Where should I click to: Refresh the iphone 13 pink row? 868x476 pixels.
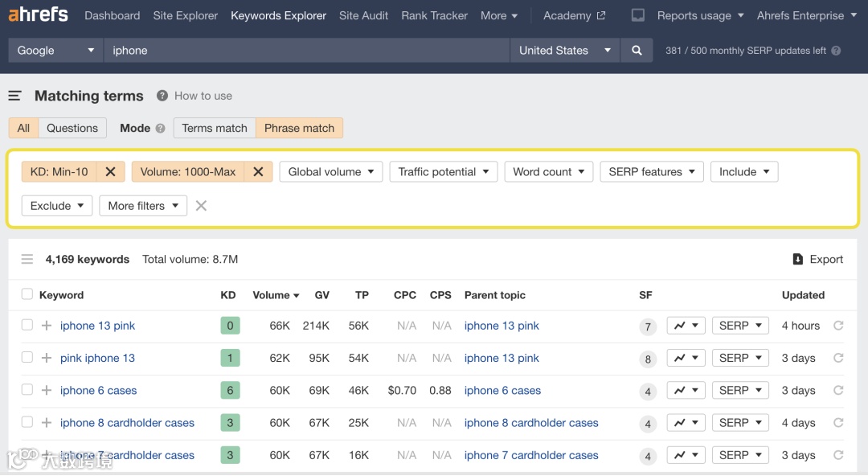[838, 326]
